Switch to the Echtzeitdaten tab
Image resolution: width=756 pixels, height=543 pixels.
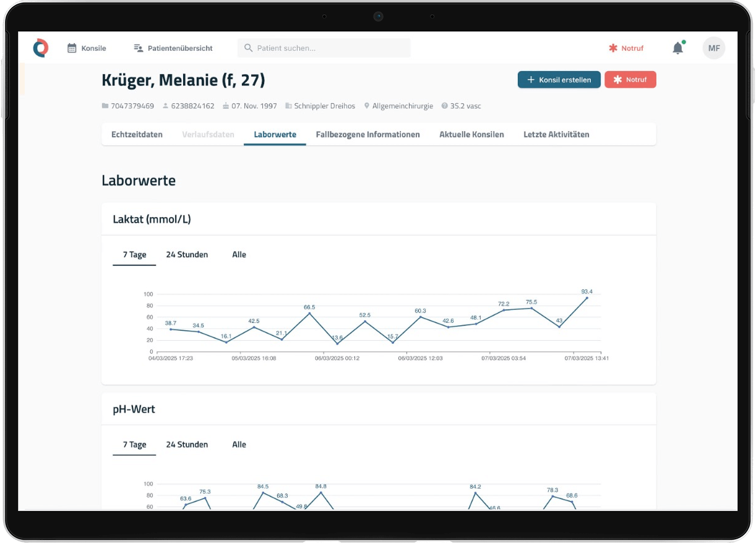(137, 134)
